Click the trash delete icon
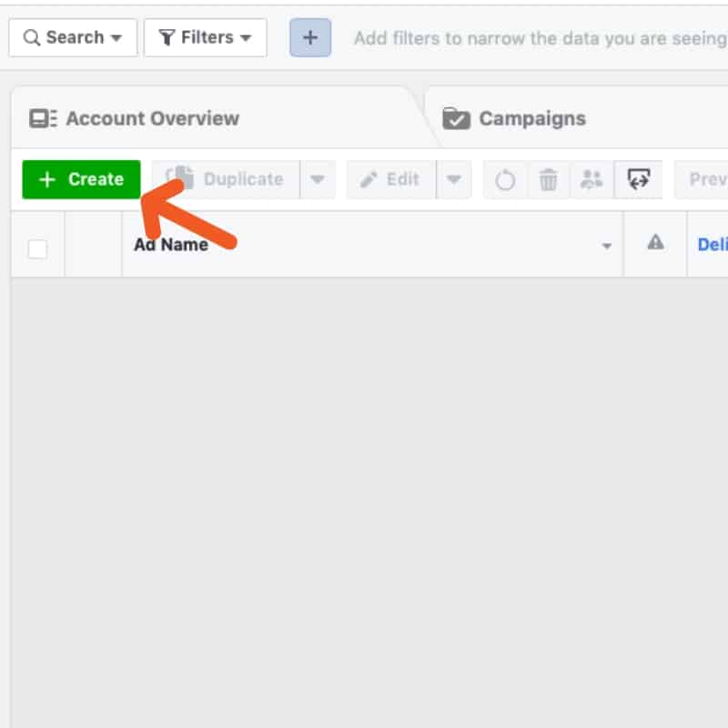 pos(548,179)
